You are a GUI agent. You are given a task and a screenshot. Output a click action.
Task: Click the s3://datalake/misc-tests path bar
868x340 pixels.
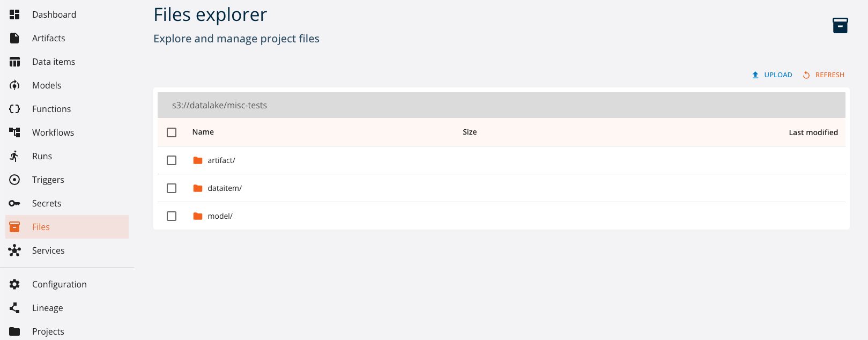point(220,105)
